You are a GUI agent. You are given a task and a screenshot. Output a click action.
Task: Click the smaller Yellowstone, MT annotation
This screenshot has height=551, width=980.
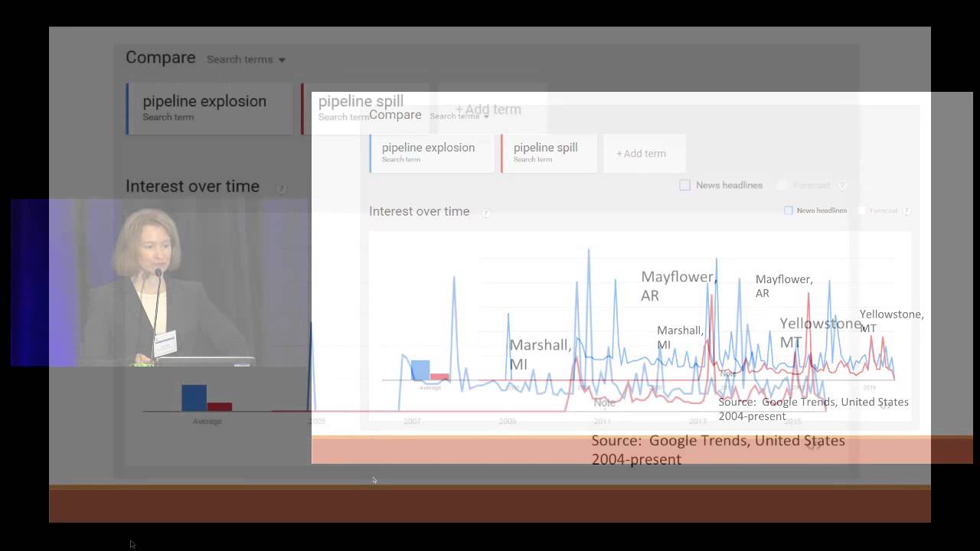click(x=891, y=321)
